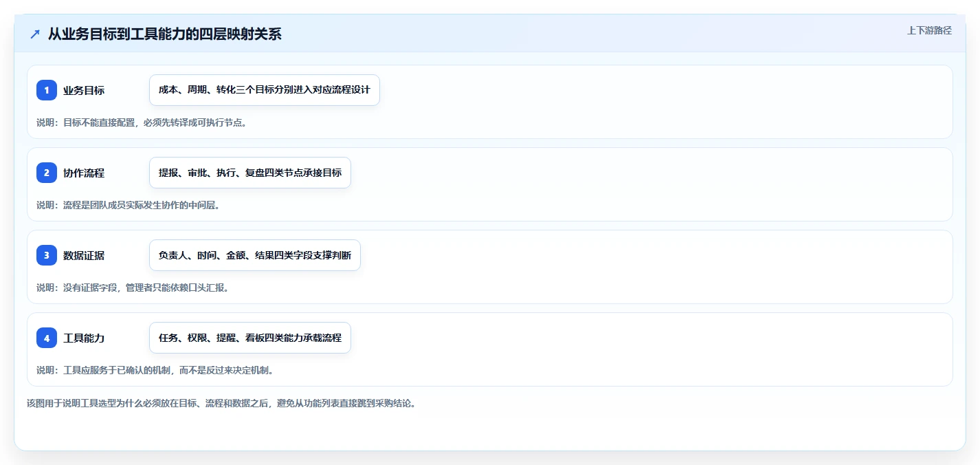Click the 数据证据 layer name
980x465 pixels.
84,255
